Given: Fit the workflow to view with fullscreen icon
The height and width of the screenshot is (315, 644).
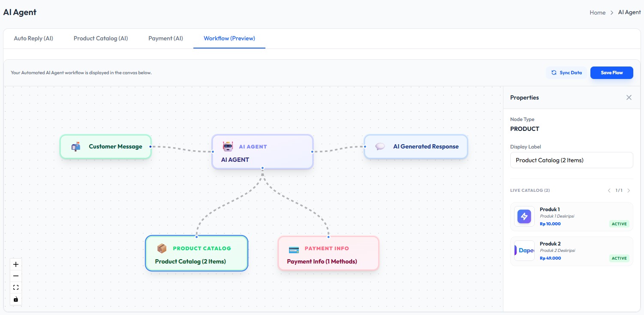Looking at the screenshot, I should pyautogui.click(x=15, y=287).
